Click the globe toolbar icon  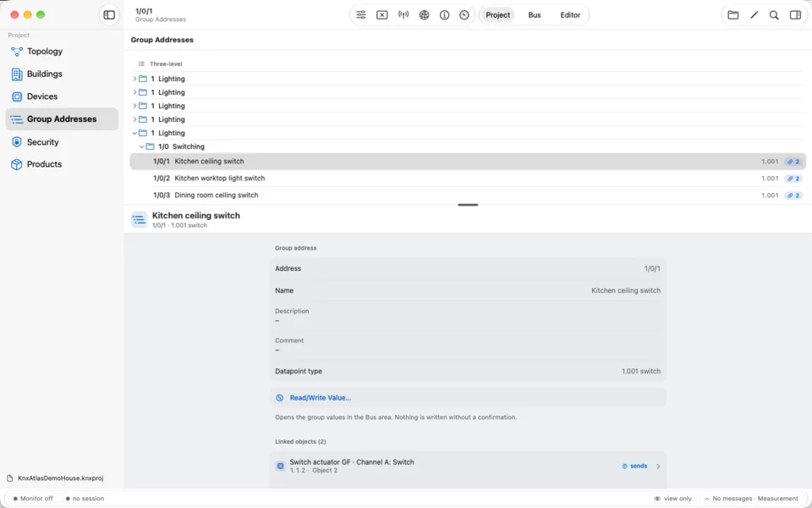click(x=424, y=15)
